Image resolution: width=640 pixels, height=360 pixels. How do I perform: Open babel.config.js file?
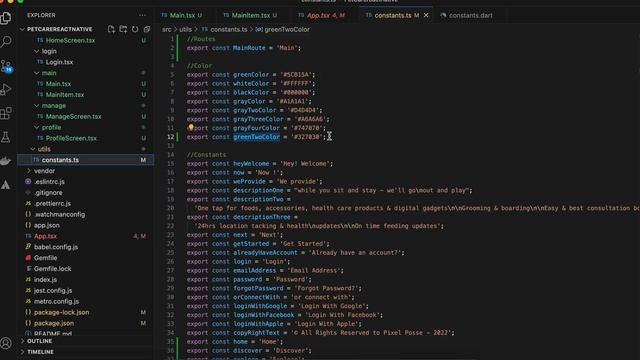[x=56, y=247]
